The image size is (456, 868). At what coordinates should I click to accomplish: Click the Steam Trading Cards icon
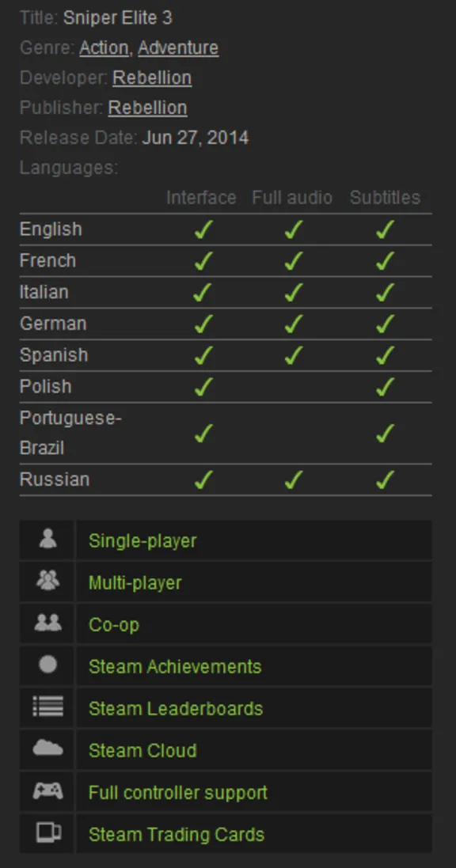click(x=46, y=833)
